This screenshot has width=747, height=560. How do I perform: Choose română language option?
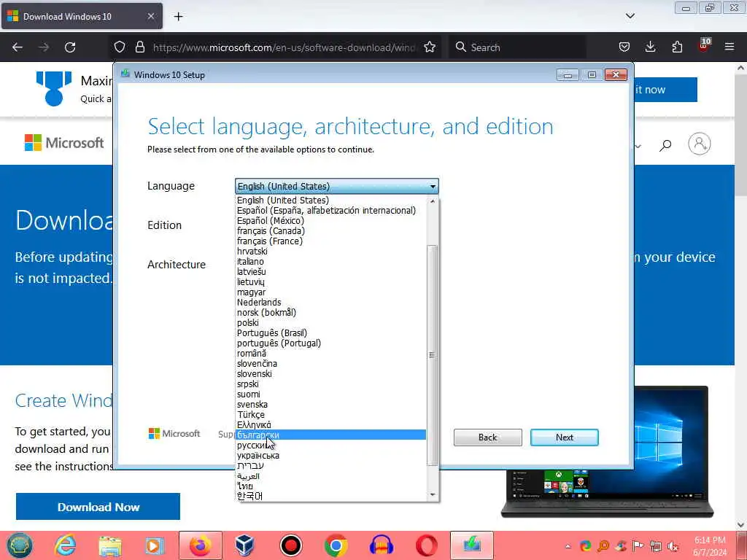330,354
